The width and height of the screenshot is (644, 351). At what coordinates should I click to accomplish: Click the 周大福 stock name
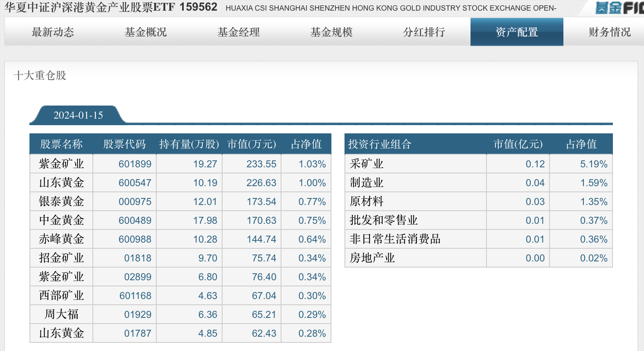(x=61, y=315)
